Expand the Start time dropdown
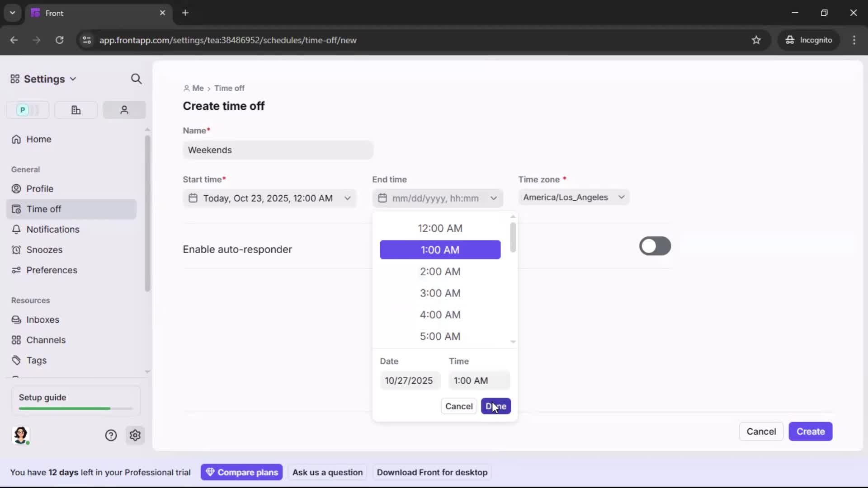This screenshot has height=488, width=868. 269,198
